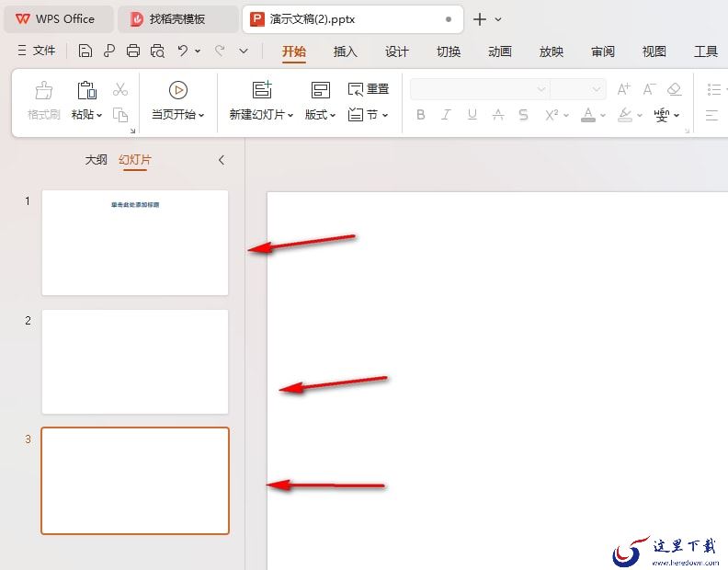
Task: Expand the New Slide dropdown arrow
Action: click(290, 115)
